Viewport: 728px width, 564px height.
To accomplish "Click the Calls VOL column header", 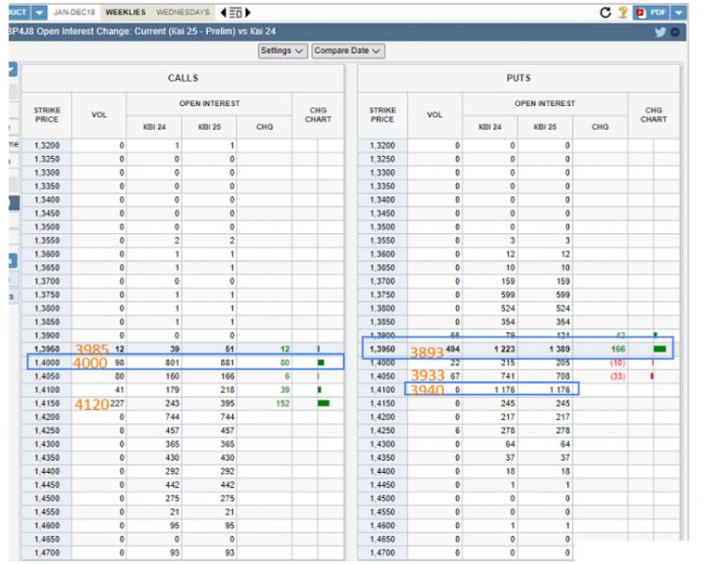I will (x=99, y=115).
